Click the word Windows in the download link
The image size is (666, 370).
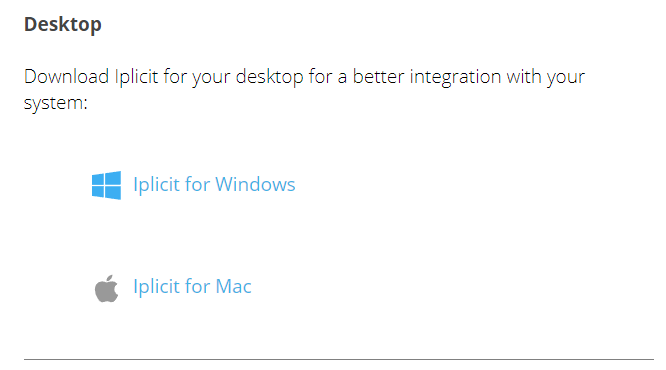[x=255, y=184]
